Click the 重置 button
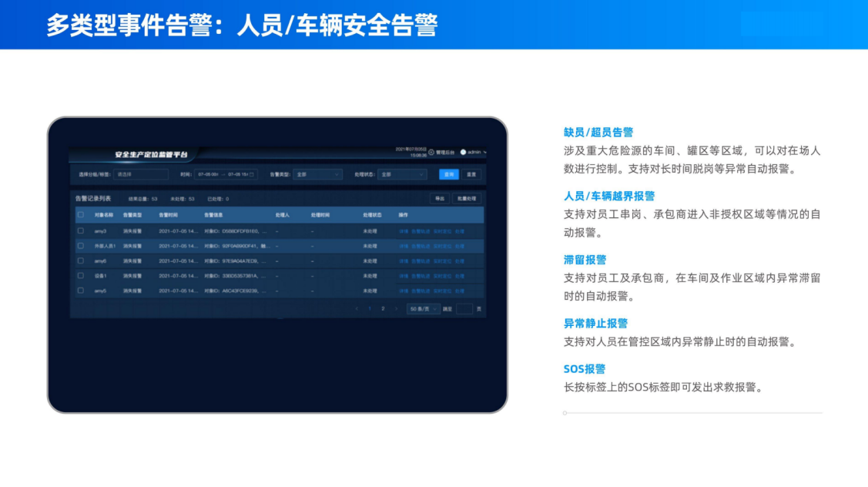 point(471,174)
